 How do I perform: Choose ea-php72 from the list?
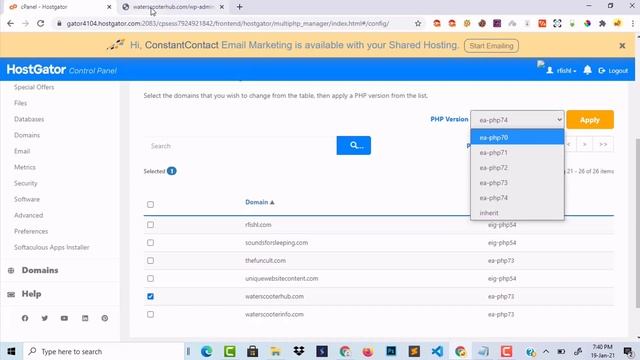517,168
